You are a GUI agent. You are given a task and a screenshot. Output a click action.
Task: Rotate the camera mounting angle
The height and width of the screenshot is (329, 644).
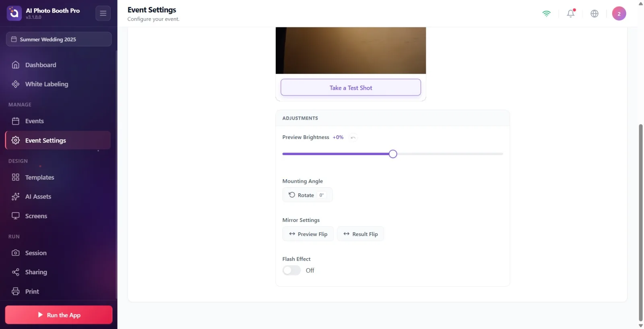[308, 195]
